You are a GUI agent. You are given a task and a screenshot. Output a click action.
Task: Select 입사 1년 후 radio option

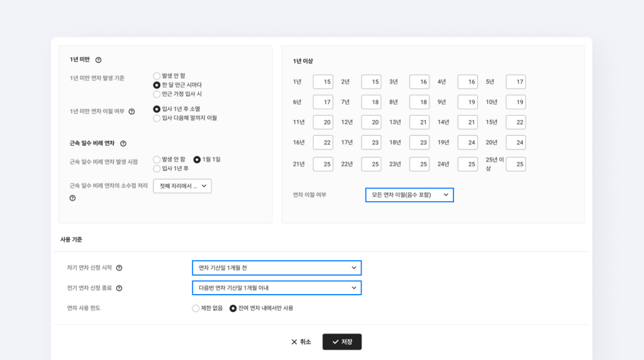(x=157, y=169)
